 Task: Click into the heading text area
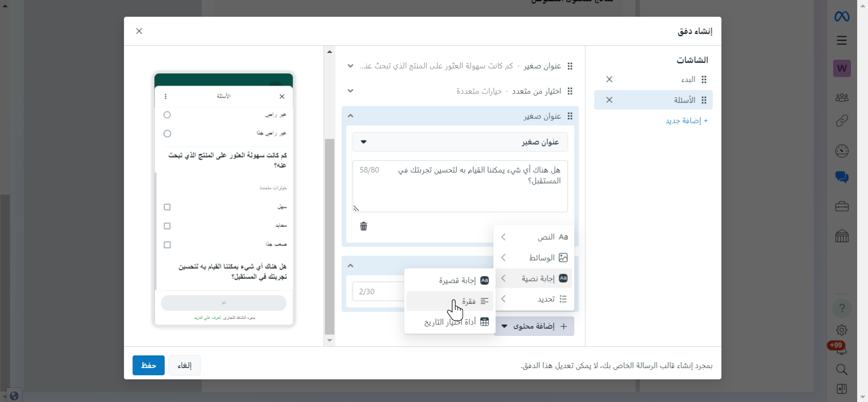tap(460, 186)
